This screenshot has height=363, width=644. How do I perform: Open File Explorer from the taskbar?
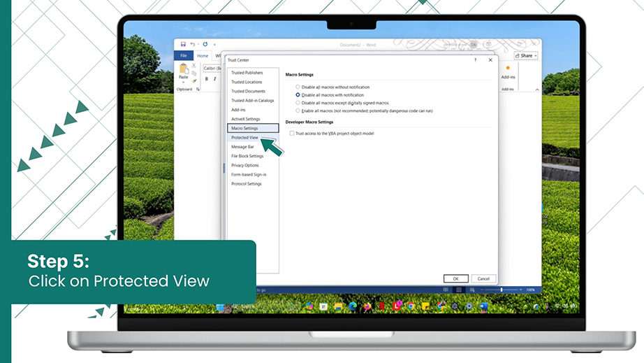(338, 306)
